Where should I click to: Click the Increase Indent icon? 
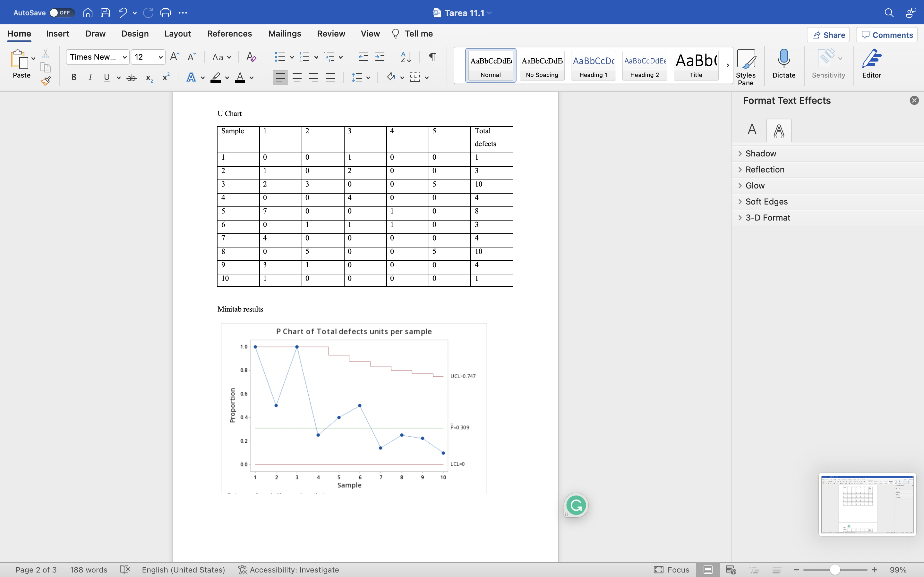380,57
